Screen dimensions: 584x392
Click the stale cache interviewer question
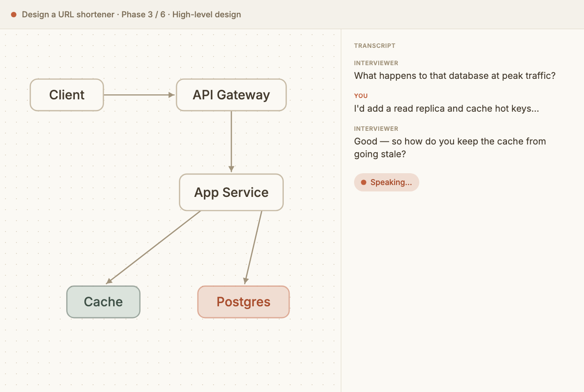[450, 148]
